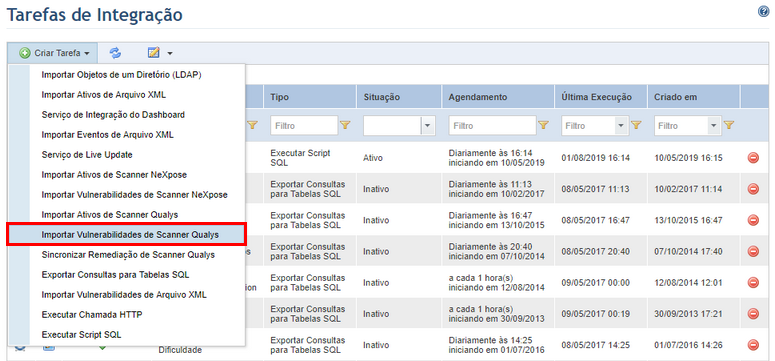Apply the funnel filter for Última Execução column
775x361 pixels.
click(x=636, y=126)
